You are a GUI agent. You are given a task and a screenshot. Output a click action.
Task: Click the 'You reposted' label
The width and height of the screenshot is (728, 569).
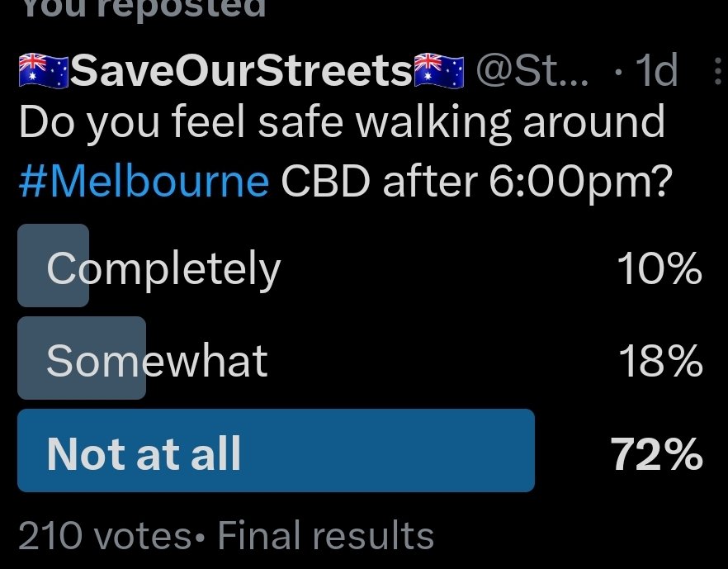click(142, 8)
